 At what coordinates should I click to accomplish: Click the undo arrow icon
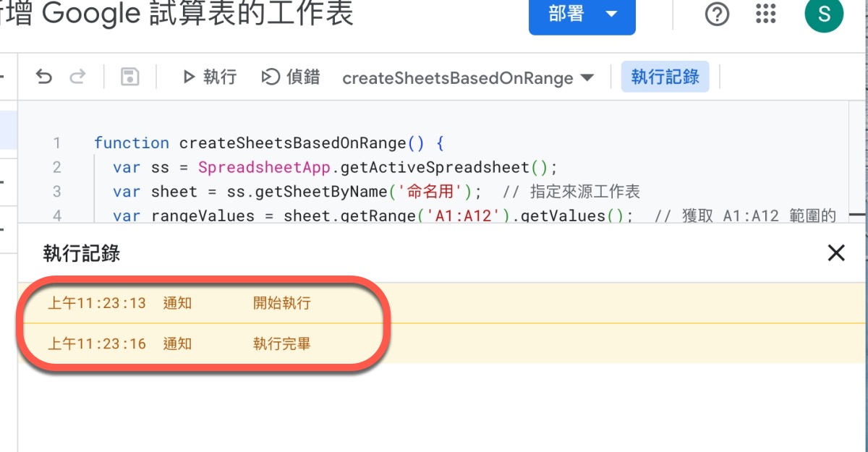pyautogui.click(x=44, y=77)
